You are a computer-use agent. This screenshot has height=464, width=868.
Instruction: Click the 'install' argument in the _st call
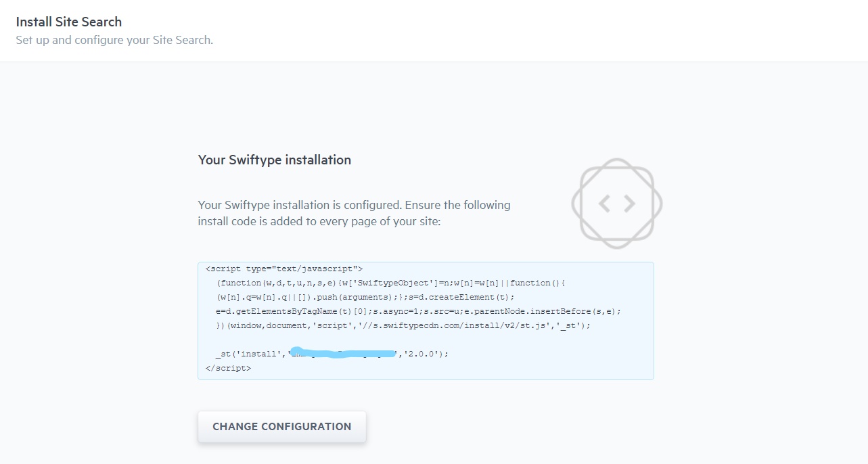point(258,354)
